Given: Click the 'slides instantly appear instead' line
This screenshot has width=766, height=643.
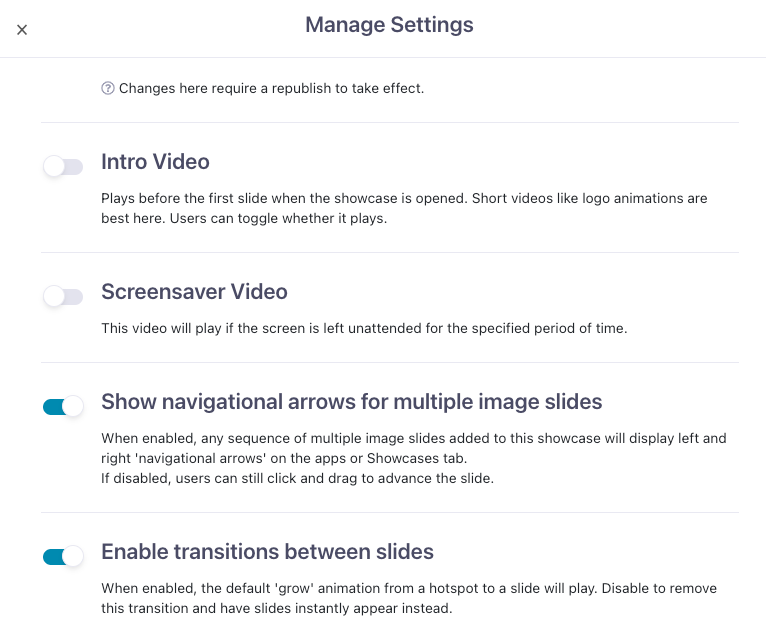Looking at the screenshot, I should click(x=277, y=608).
